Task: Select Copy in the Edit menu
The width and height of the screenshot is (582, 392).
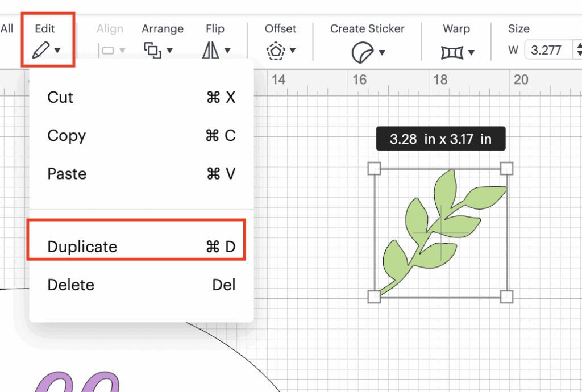Action: (x=66, y=136)
